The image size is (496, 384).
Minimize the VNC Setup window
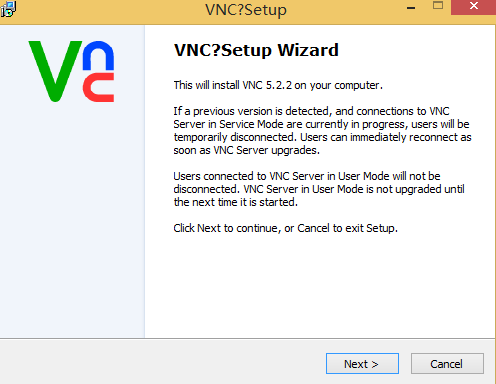click(x=411, y=7)
